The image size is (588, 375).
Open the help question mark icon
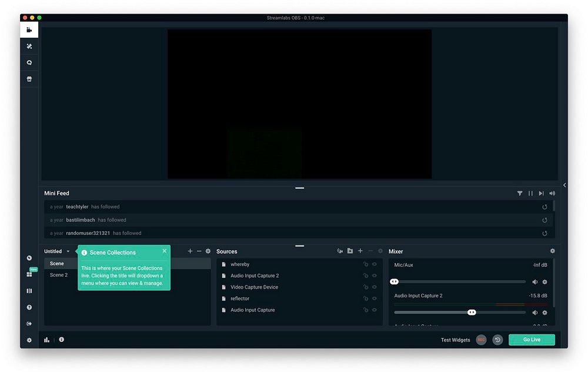coord(29,307)
